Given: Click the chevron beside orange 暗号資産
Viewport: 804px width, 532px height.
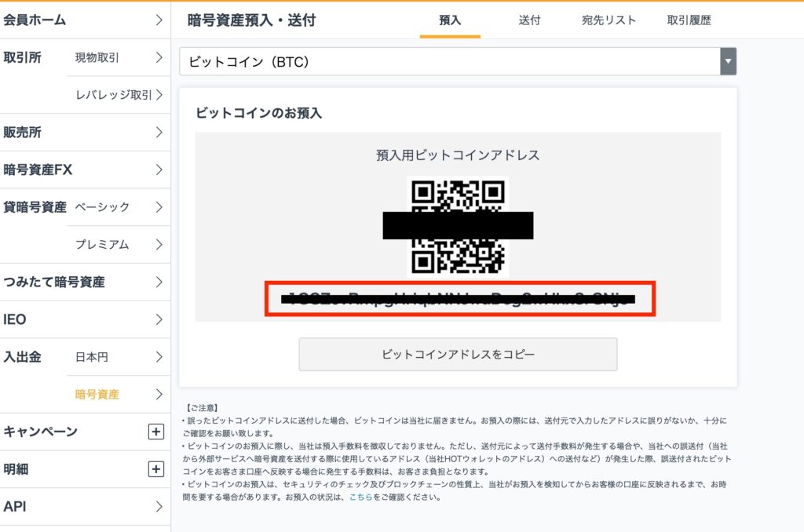Looking at the screenshot, I should (x=159, y=394).
